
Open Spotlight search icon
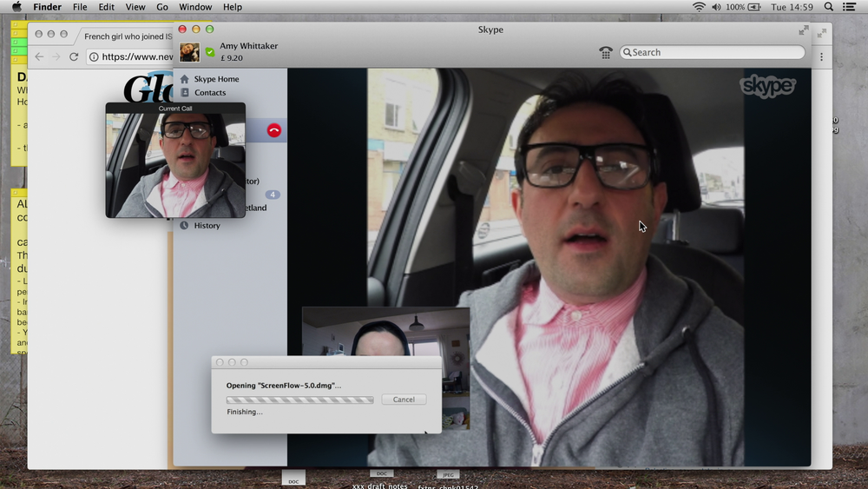(829, 7)
